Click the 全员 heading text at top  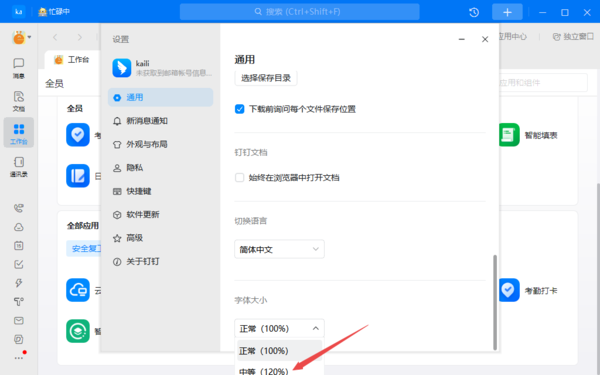(x=54, y=83)
